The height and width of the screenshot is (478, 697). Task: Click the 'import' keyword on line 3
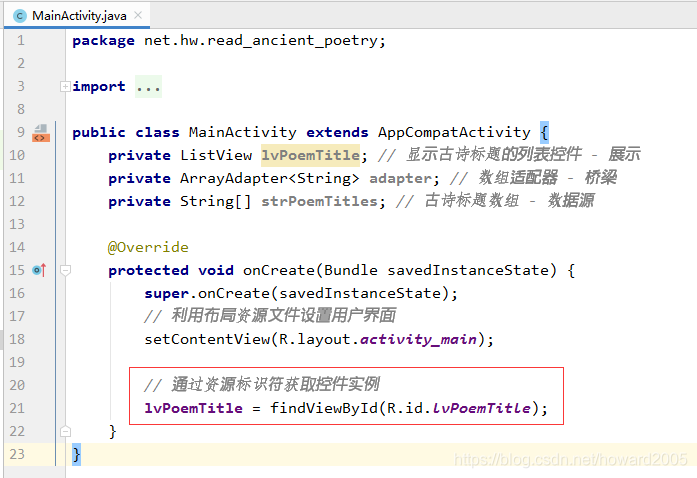(x=99, y=87)
